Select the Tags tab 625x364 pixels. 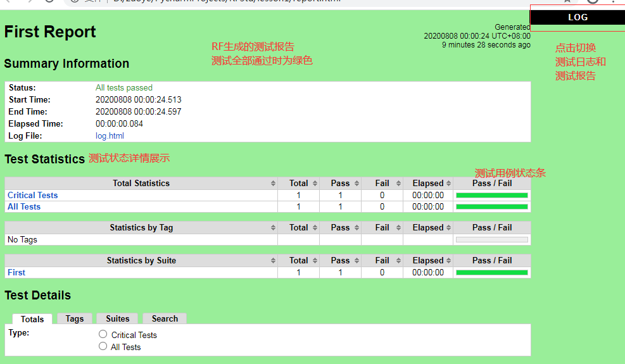click(75, 318)
